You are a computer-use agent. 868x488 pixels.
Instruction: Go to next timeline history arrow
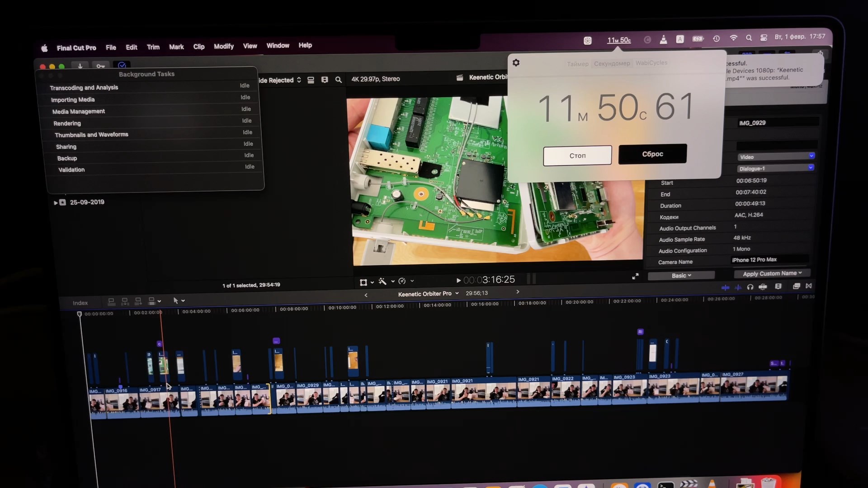tap(518, 292)
